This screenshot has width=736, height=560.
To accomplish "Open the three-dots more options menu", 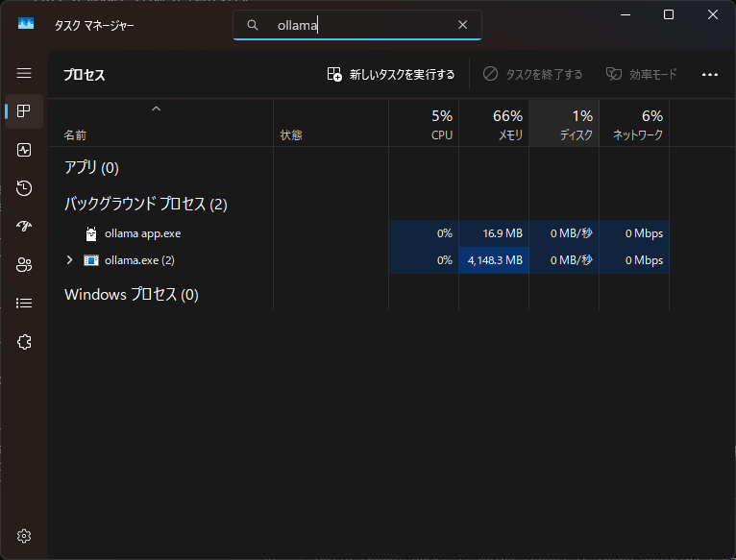I will 710,74.
